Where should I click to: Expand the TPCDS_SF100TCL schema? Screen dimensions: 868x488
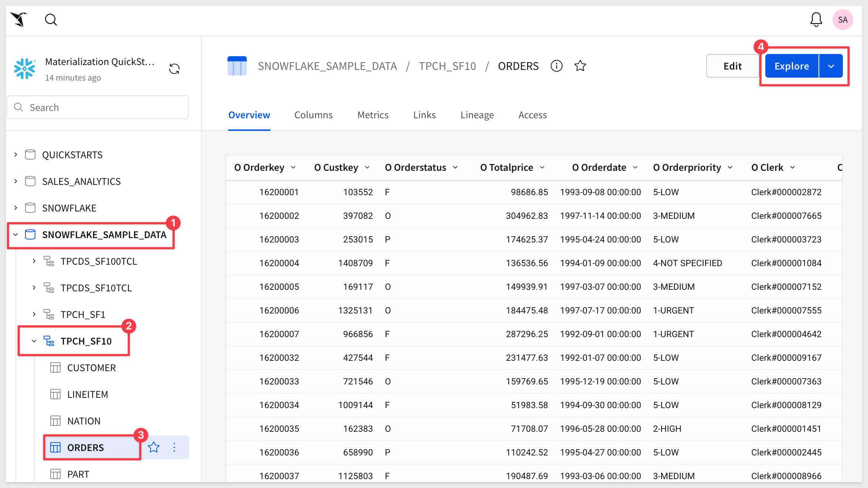34,261
